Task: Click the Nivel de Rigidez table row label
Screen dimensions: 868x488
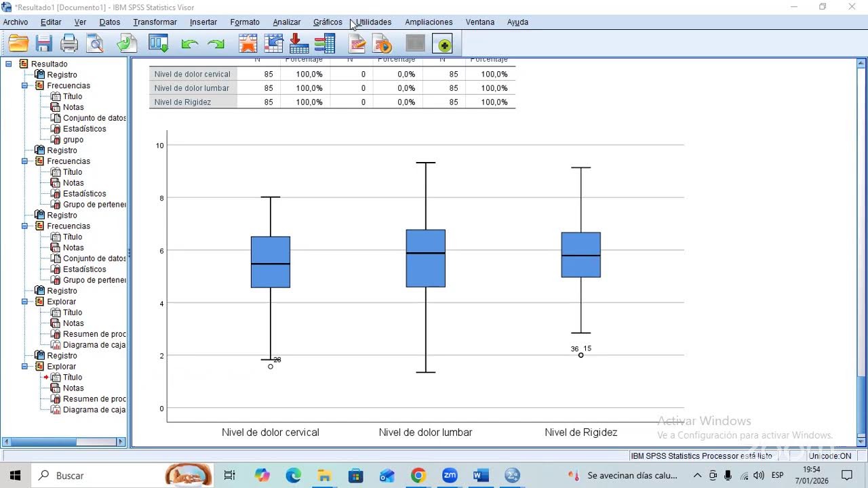Action: [x=182, y=102]
